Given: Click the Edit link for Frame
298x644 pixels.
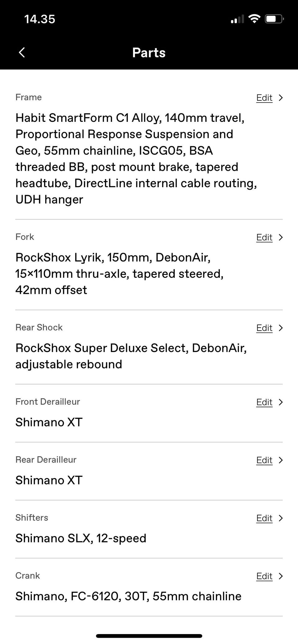Looking at the screenshot, I should tap(264, 98).
